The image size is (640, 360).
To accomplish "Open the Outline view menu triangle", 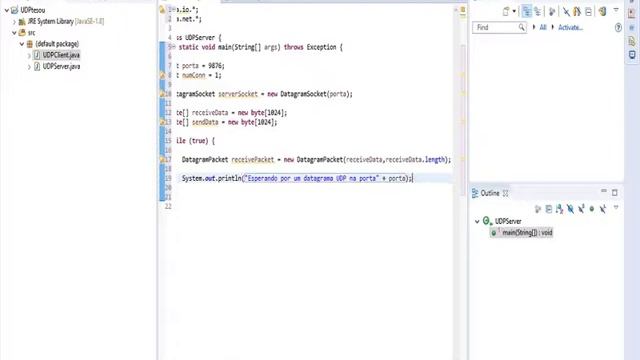I will (616, 208).
